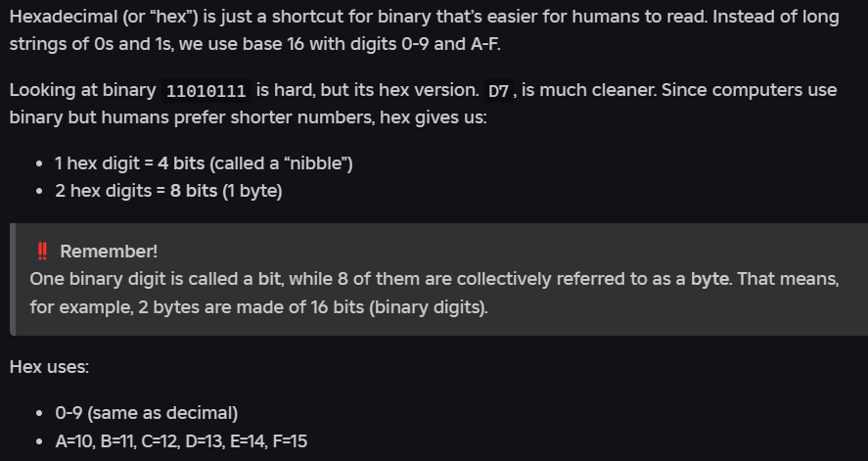Click the "0-9 (same as decimal)" bullet text
The image size is (868, 461).
tap(147, 413)
